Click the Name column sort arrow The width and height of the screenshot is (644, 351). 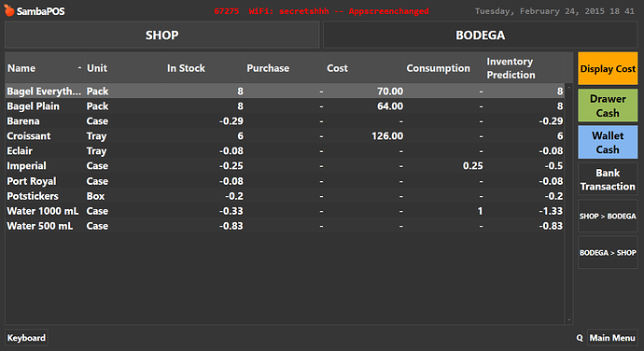pyautogui.click(x=79, y=68)
